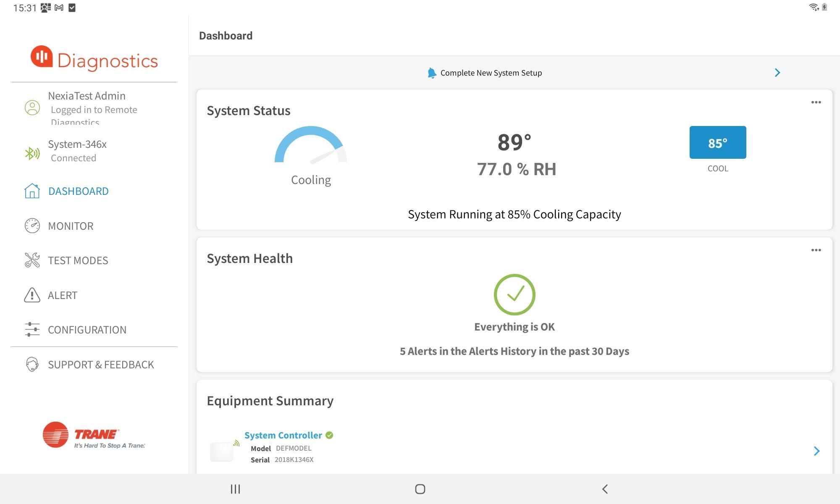Open the CONFIGURATION section

tap(87, 330)
